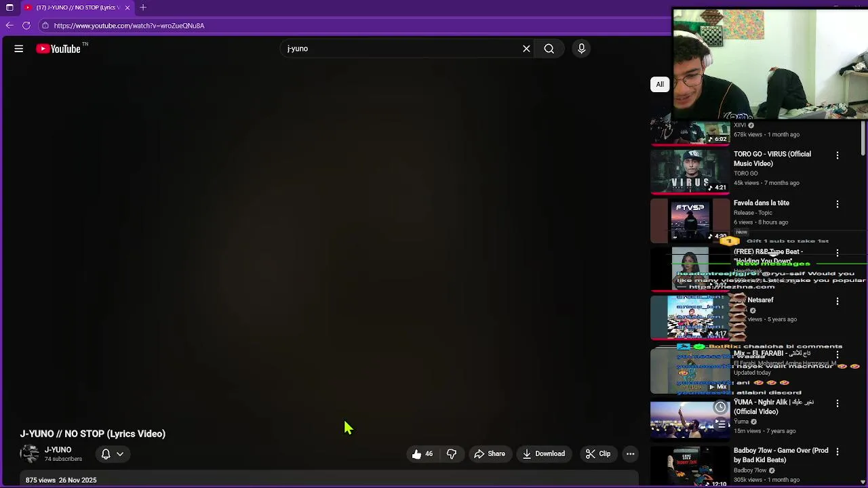Click the page vertical scrollbar
868x488 pixels.
[863, 139]
